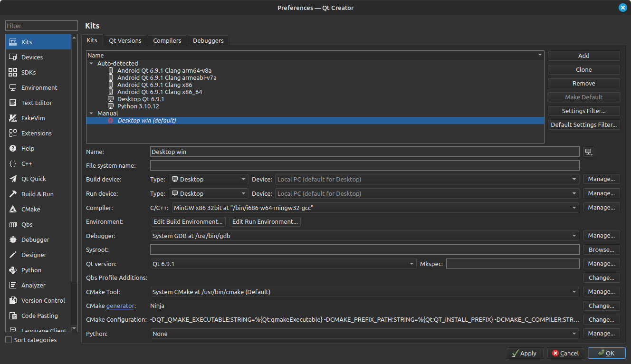Switch to the Qt Versions tab

(x=125, y=40)
